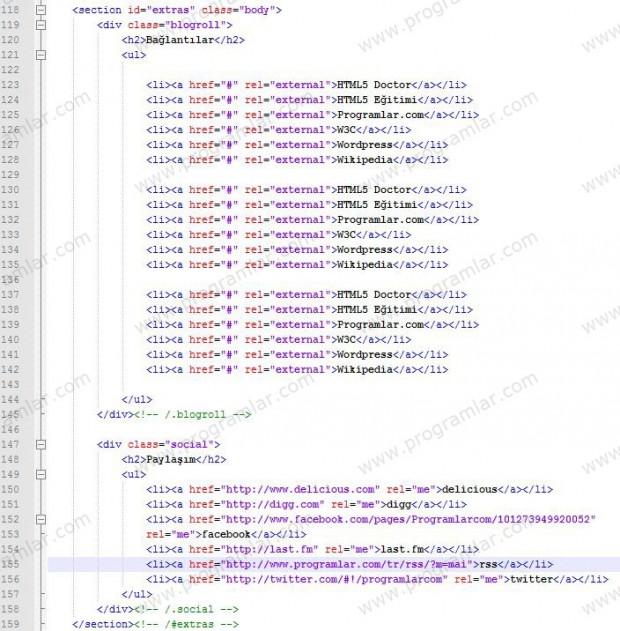Collapse the ul fold marker on line 121

[x=41, y=55]
